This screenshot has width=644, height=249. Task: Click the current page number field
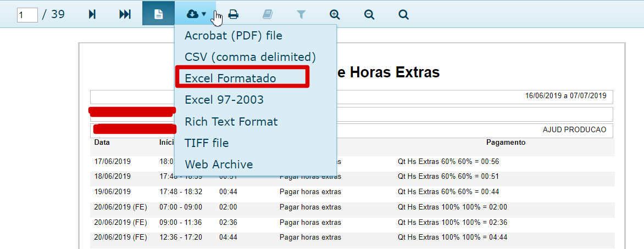tap(27, 15)
